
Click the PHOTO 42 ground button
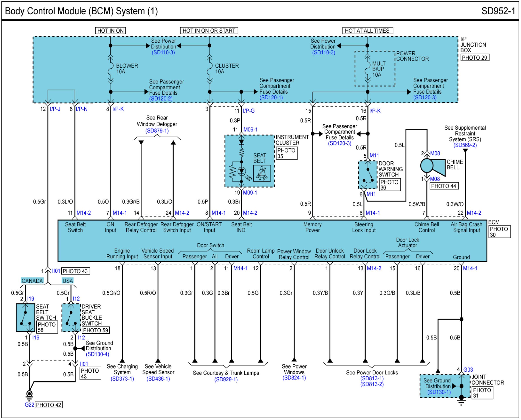tap(49, 405)
